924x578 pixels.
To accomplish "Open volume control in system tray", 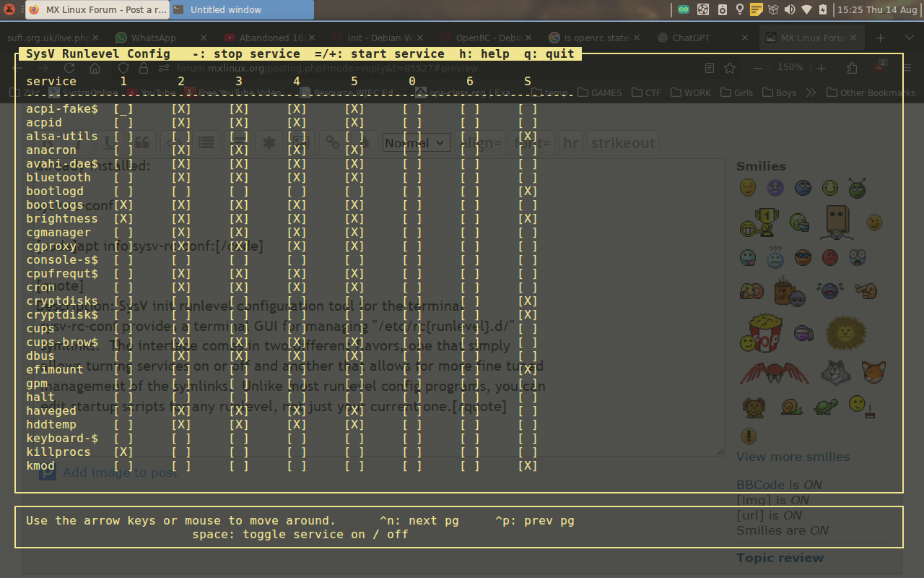I will click(x=790, y=9).
